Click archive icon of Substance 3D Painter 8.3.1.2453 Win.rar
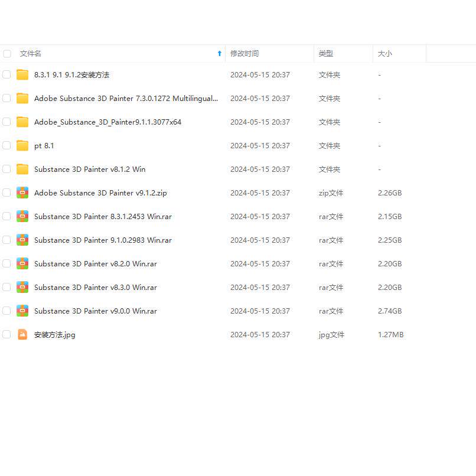Image resolution: width=476 pixels, height=476 pixels. tap(22, 216)
